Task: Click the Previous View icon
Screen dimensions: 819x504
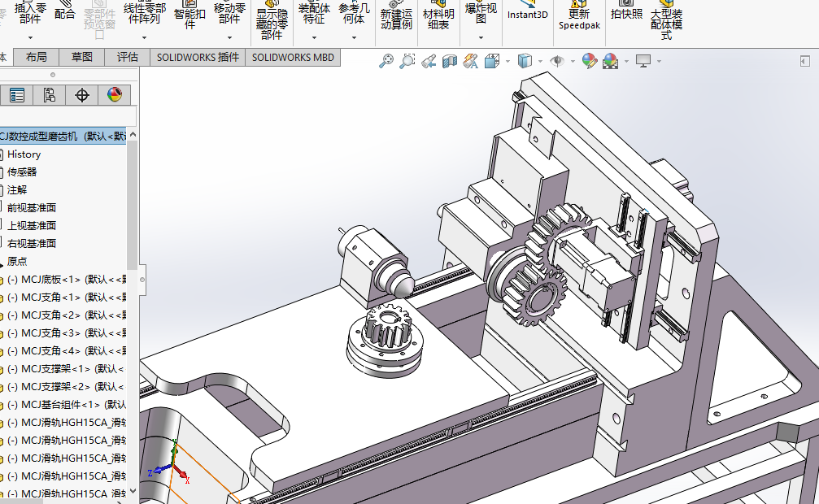Action: point(429,61)
